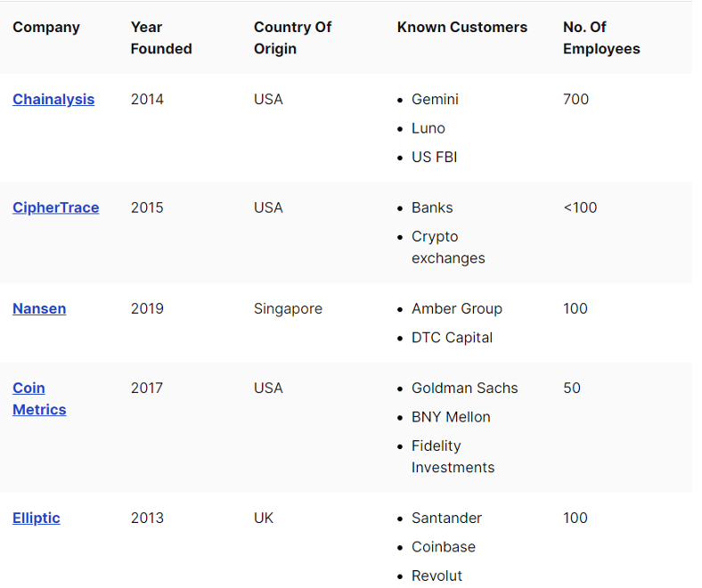Image resolution: width=702 pixels, height=588 pixels.
Task: Click the Goldman Sachs customer entry
Action: coord(465,388)
